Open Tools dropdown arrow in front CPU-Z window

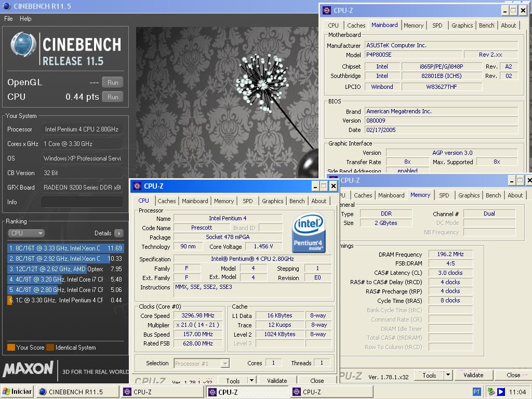[251, 381]
